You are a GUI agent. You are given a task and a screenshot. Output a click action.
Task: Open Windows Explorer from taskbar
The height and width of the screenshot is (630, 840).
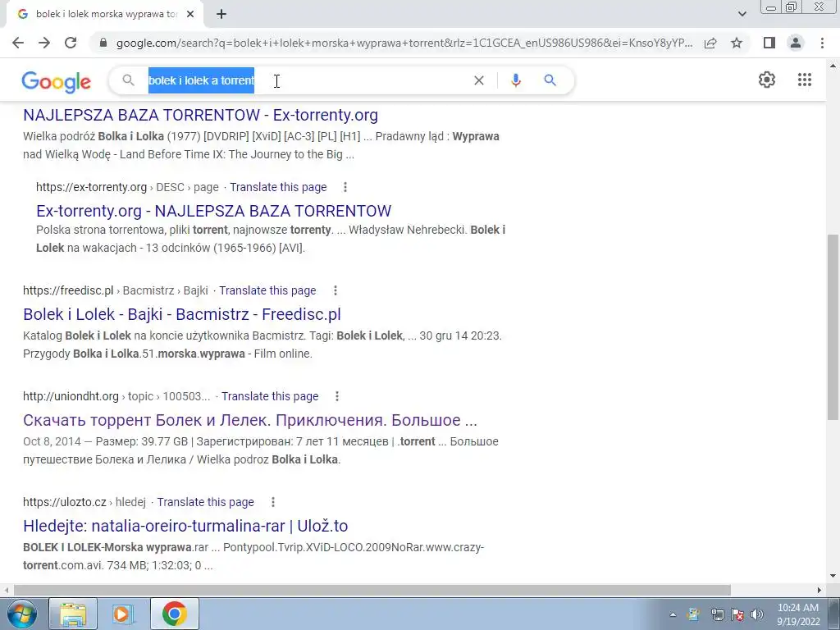point(73,614)
